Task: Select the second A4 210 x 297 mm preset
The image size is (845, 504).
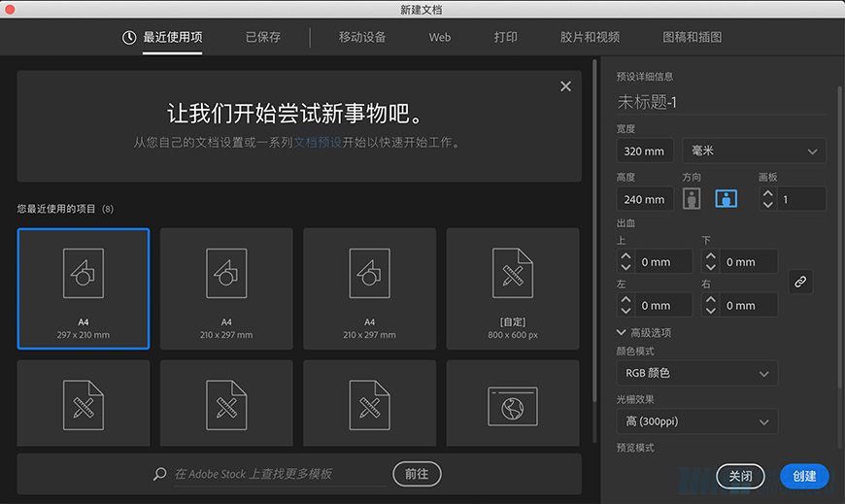Action: pos(226,288)
